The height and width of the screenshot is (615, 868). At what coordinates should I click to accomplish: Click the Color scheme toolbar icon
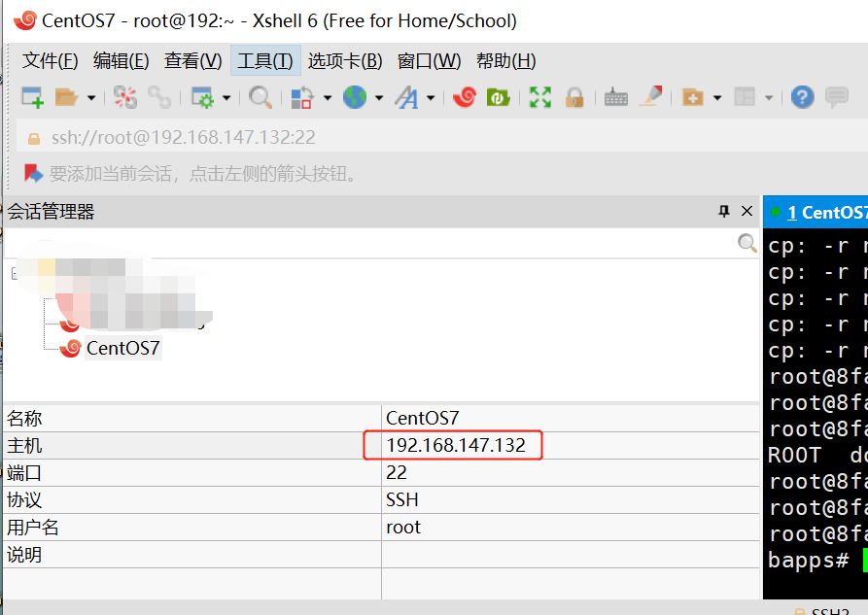click(x=302, y=97)
